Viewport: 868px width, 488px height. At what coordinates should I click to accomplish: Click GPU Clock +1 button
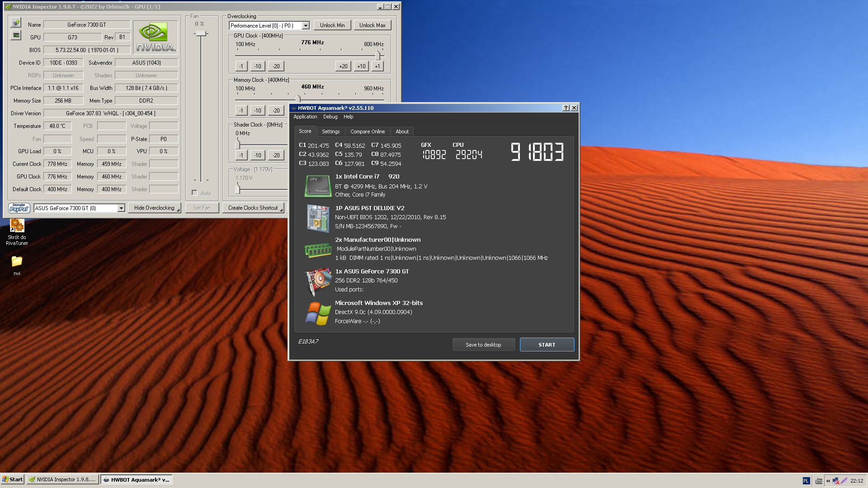[x=377, y=66]
